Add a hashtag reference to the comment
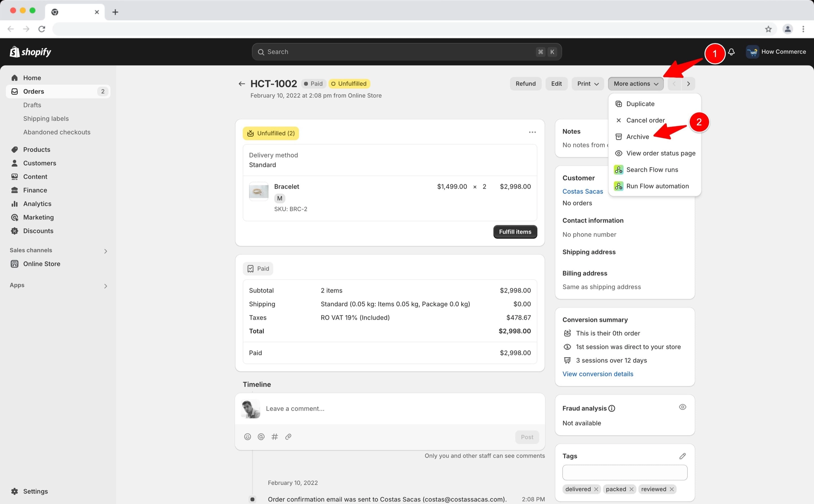The image size is (814, 504). (275, 437)
